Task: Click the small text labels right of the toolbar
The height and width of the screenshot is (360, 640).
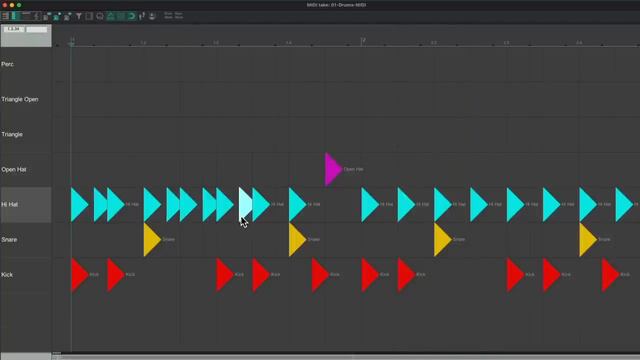Action: click(x=173, y=16)
